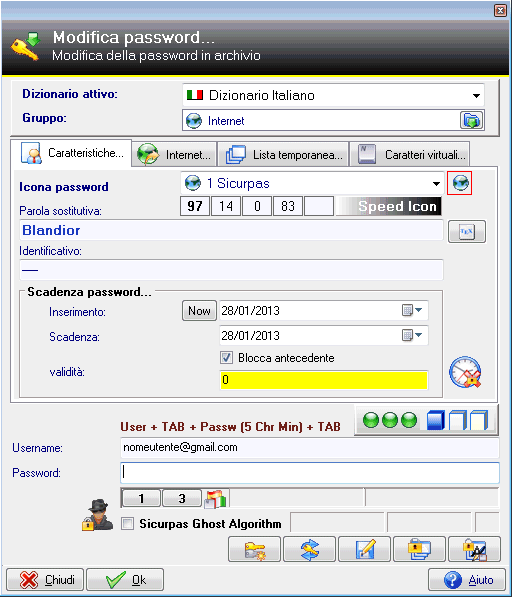Image resolution: width=512 pixels, height=597 pixels.
Task: Click the TeX button beside Blandior
Action: (467, 231)
